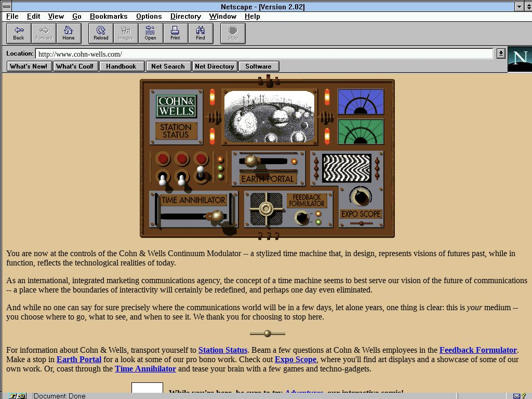
Task: Click the Netscape N logo
Action: (520, 59)
